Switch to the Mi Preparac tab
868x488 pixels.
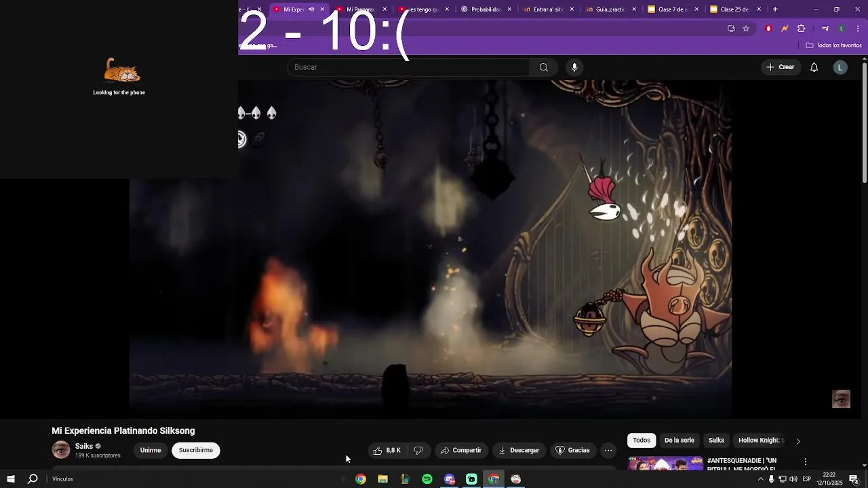click(361, 9)
